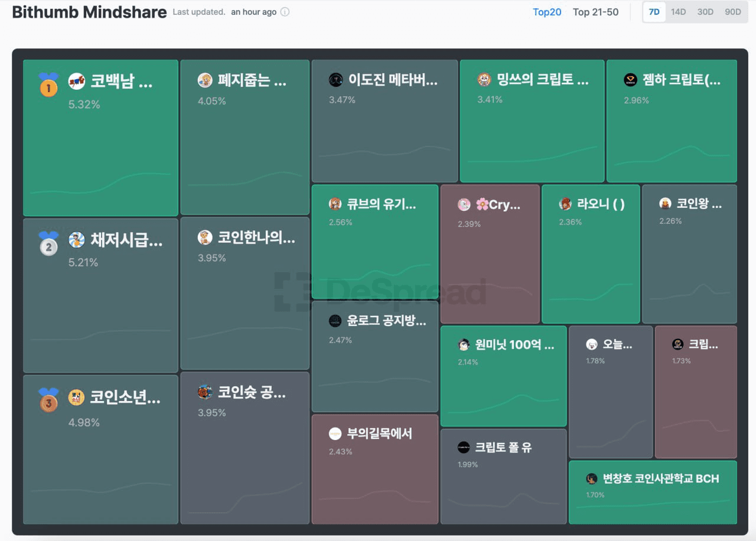Click the 코인숯 channel avatar

pos(205,392)
